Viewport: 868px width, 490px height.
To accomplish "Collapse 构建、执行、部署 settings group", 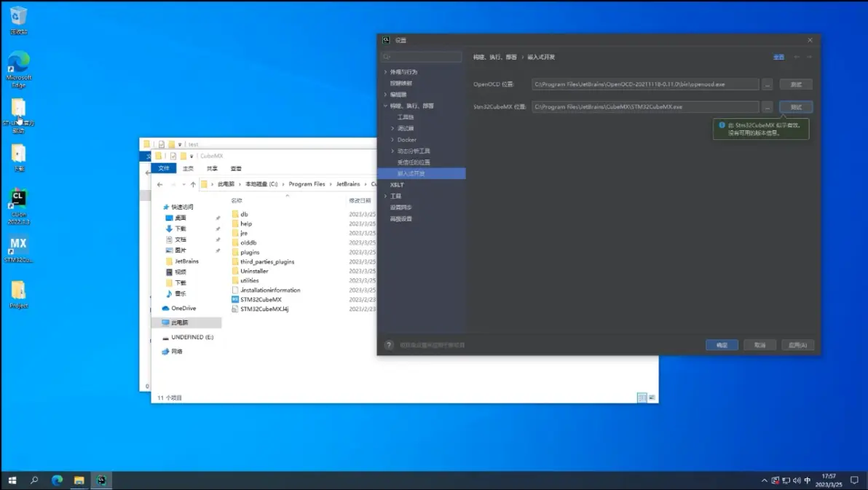I will click(x=385, y=106).
